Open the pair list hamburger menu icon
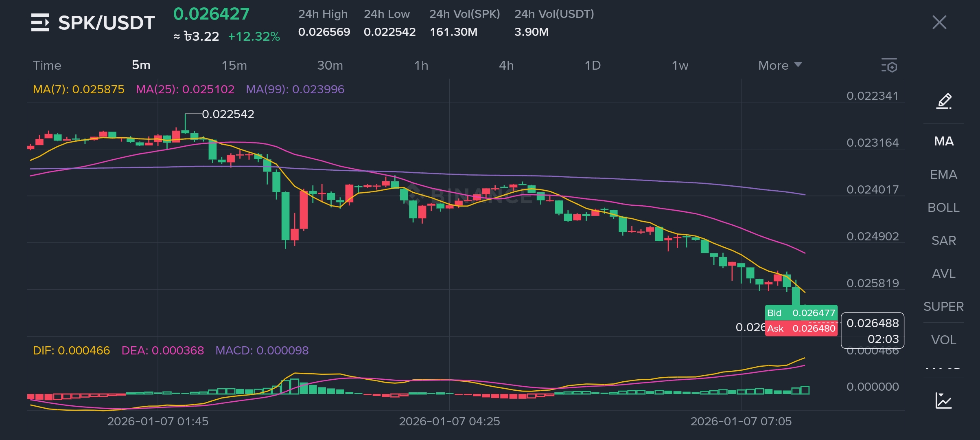Viewport: 980px width, 440px height. pyautogui.click(x=40, y=22)
